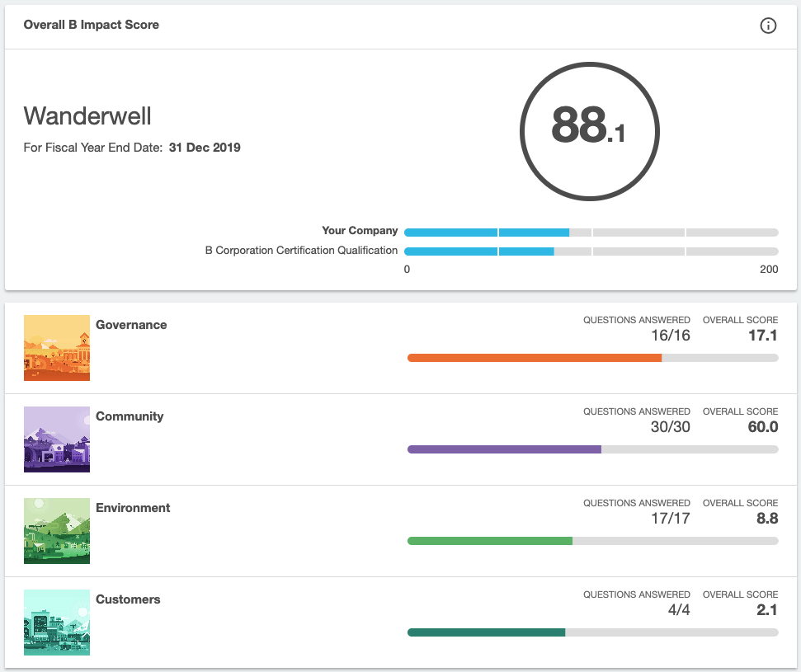Screen dimensions: 801x672
Task: Click the Wanderwell company name
Action: coord(87,116)
